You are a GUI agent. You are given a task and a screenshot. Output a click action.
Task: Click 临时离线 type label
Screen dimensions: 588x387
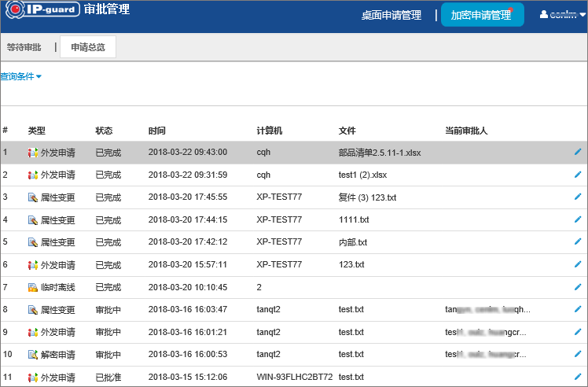57,288
